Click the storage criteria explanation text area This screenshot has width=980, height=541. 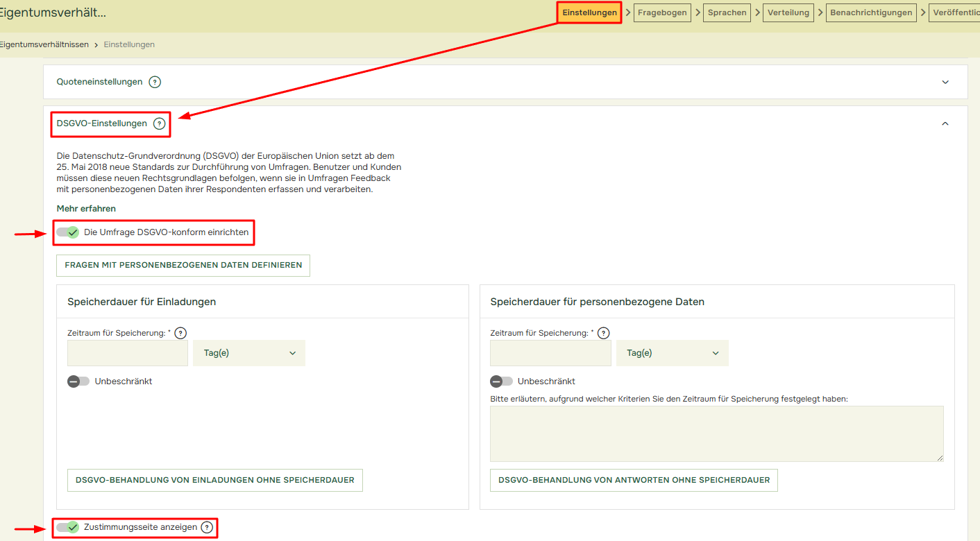(x=716, y=433)
